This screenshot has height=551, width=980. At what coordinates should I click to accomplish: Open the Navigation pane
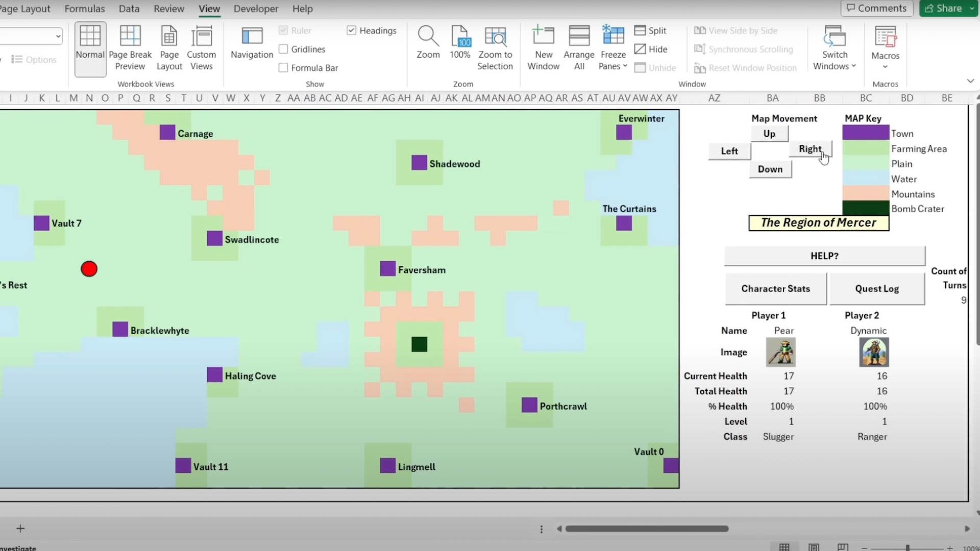coord(252,43)
